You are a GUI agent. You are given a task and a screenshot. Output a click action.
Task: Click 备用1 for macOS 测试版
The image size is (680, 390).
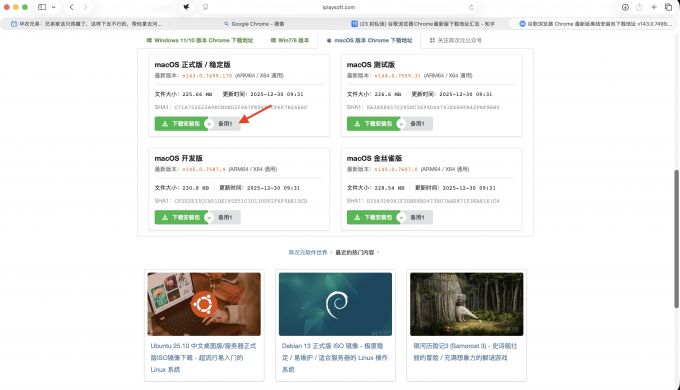click(417, 124)
